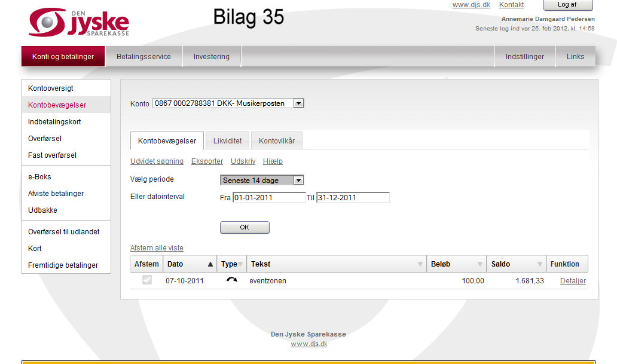Open the Konti og betalinger menu
Image resolution: width=617 pixels, height=364 pixels.
point(63,56)
